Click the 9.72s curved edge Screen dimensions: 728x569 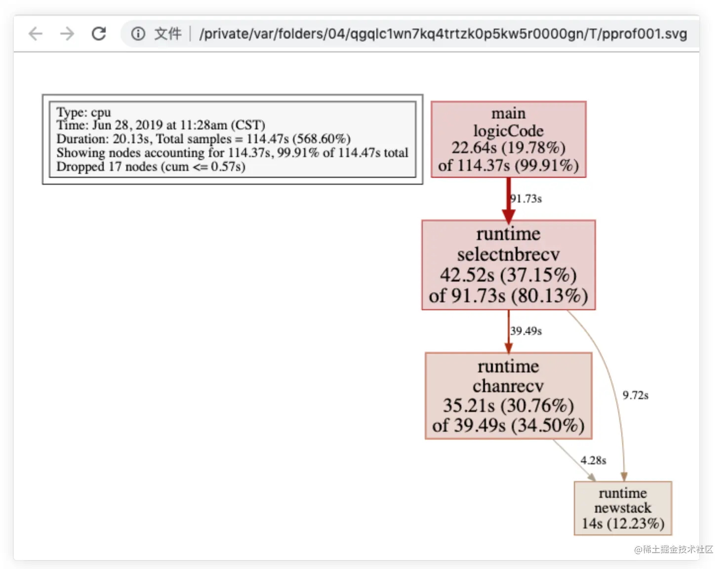click(x=636, y=395)
